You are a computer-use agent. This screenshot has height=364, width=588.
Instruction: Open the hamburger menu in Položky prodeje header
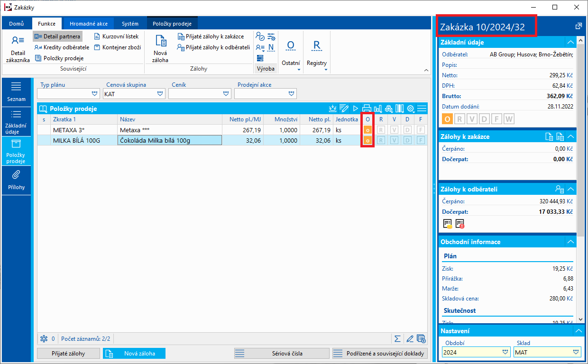point(422,109)
